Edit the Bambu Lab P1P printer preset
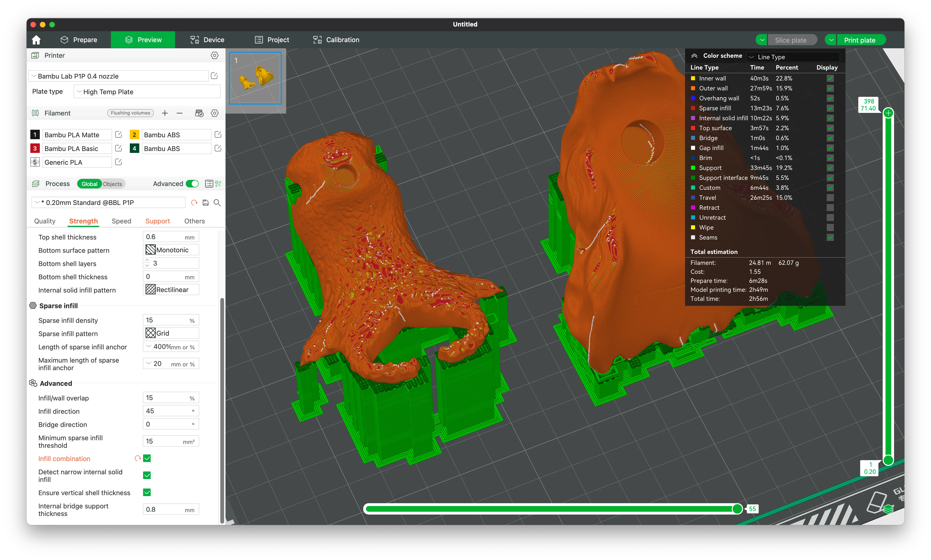 [x=214, y=76]
